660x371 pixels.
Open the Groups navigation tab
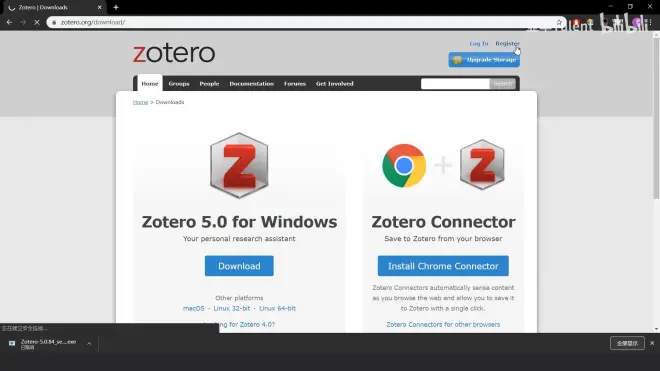coord(179,83)
